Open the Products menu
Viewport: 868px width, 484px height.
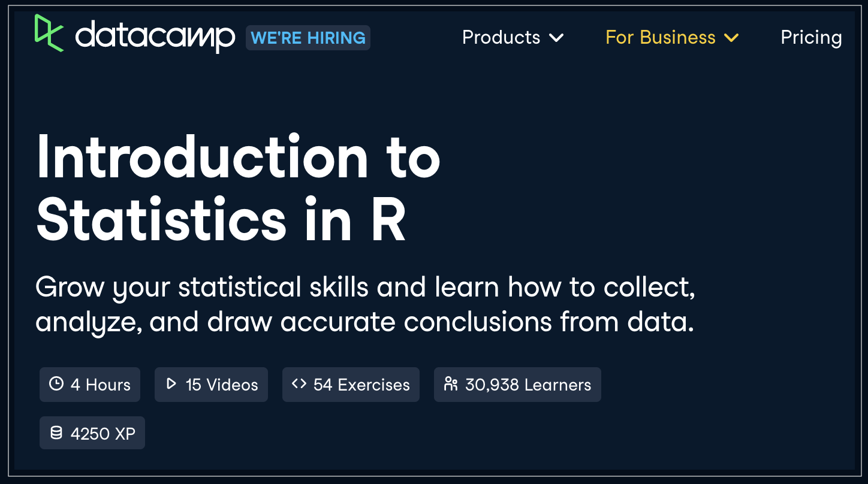pos(501,37)
